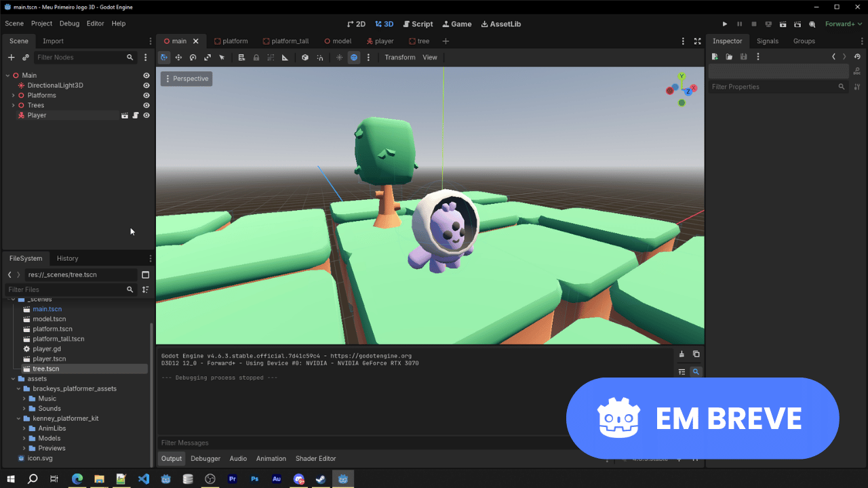Open the Perspective view menu button

pos(186,79)
